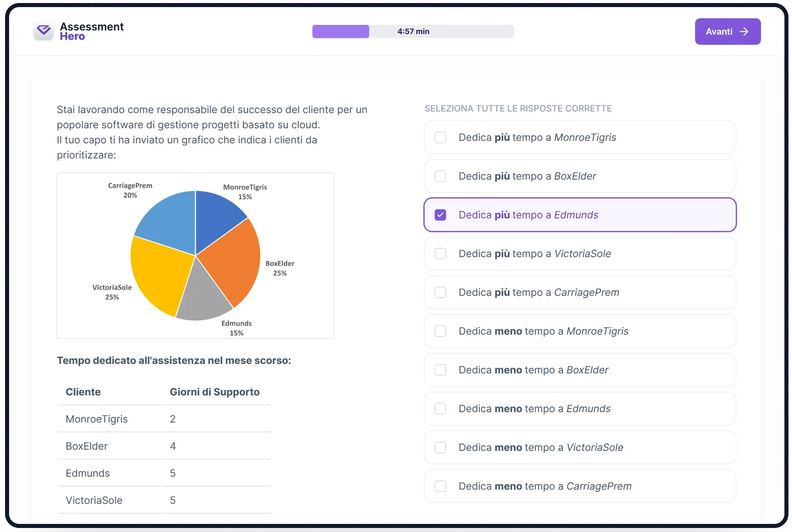Screen dimensions: 792x532
Task: Click 'SELEZIONA TUTTE LE RISPOSTE CORRETTE' label
Action: [x=518, y=109]
